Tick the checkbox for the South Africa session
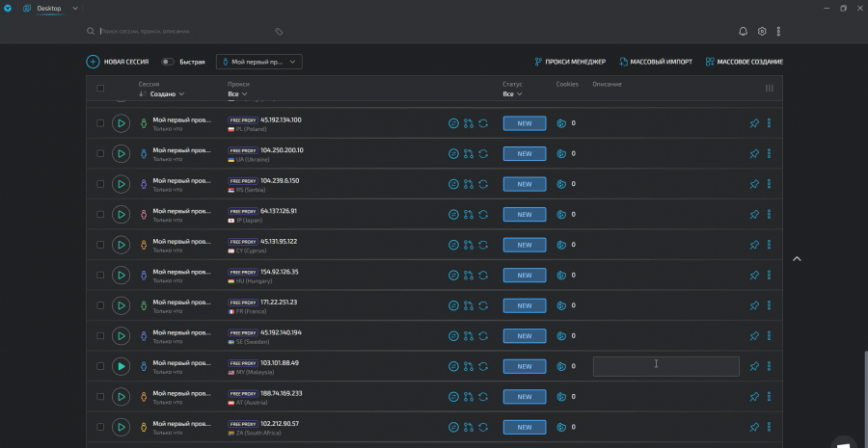 pos(100,427)
